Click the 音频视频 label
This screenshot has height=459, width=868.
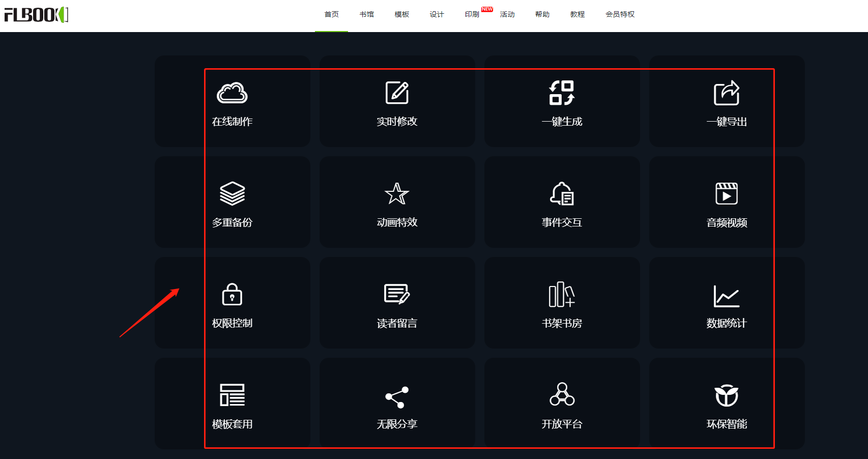click(x=727, y=222)
